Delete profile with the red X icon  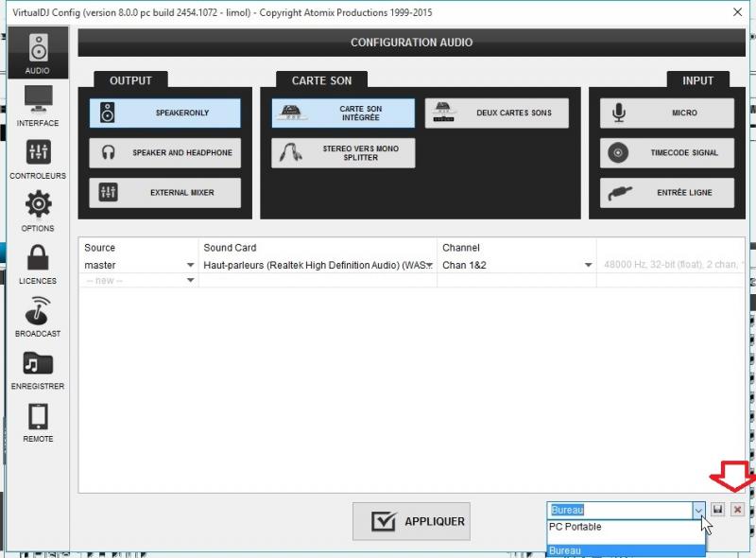737,510
